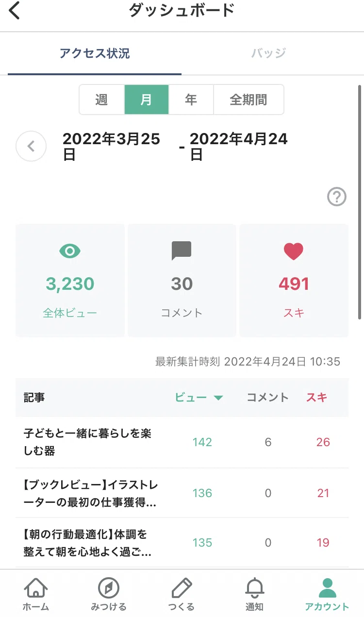This screenshot has height=617, width=364.
Task: Go to previous period with chevron
Action: 31,146
